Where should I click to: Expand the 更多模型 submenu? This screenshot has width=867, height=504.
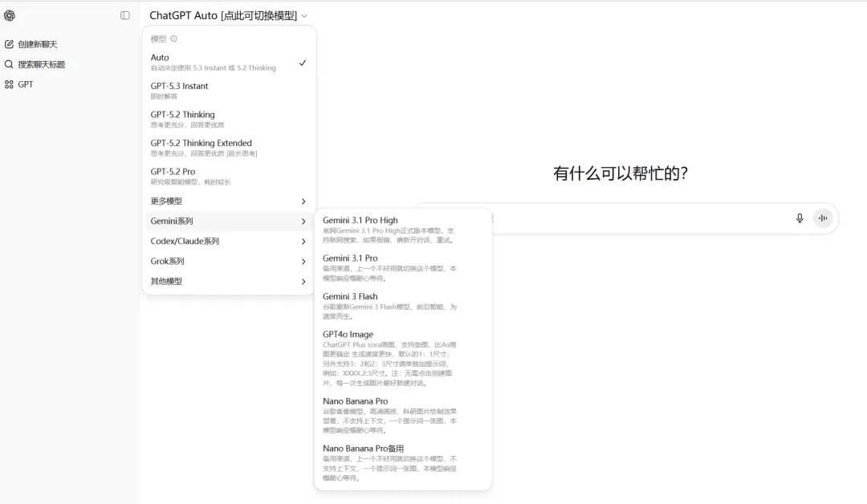(x=228, y=201)
